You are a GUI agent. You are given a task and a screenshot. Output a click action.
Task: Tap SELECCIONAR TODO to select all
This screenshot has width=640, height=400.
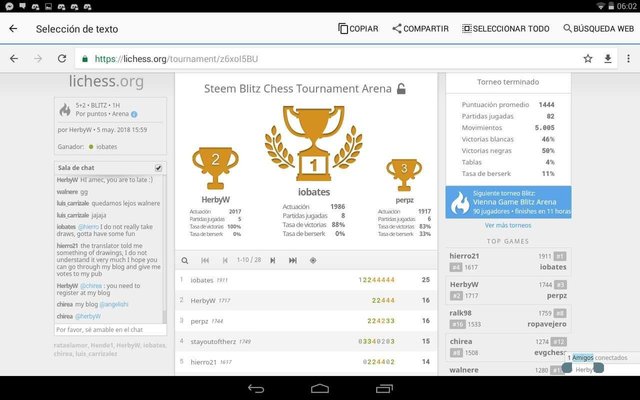point(505,29)
